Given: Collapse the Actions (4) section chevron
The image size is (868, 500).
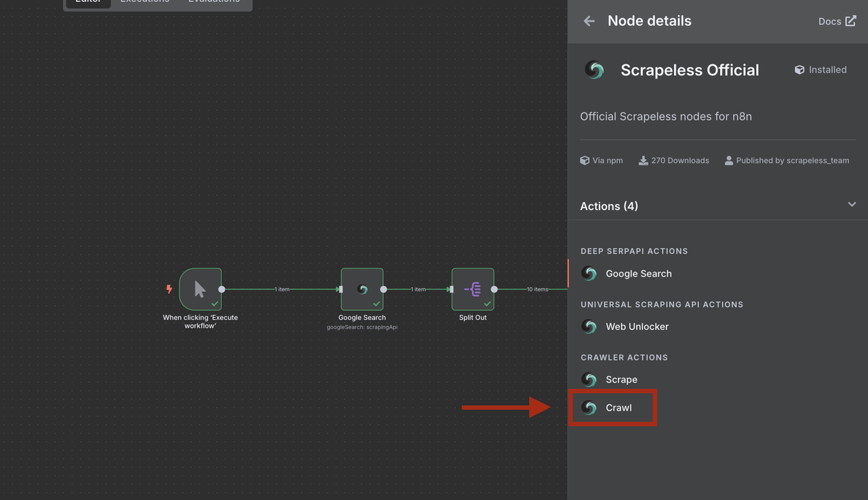Looking at the screenshot, I should (852, 204).
